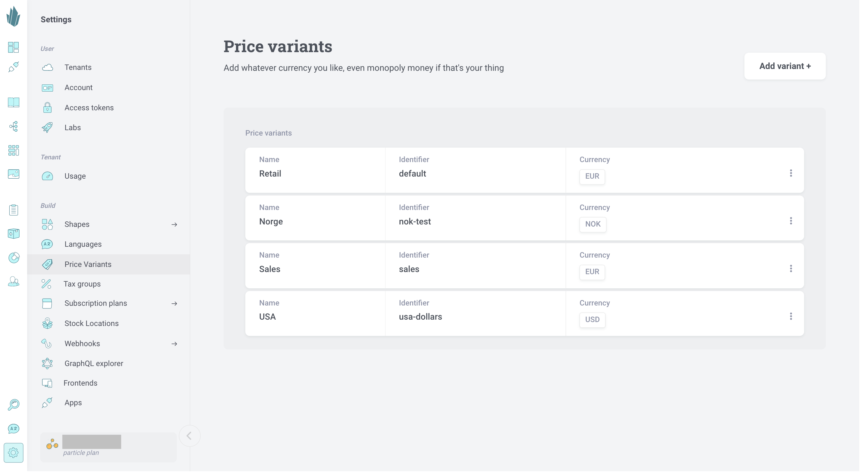Open the orders clipboard icon in rail
868x476 pixels.
(x=14, y=210)
